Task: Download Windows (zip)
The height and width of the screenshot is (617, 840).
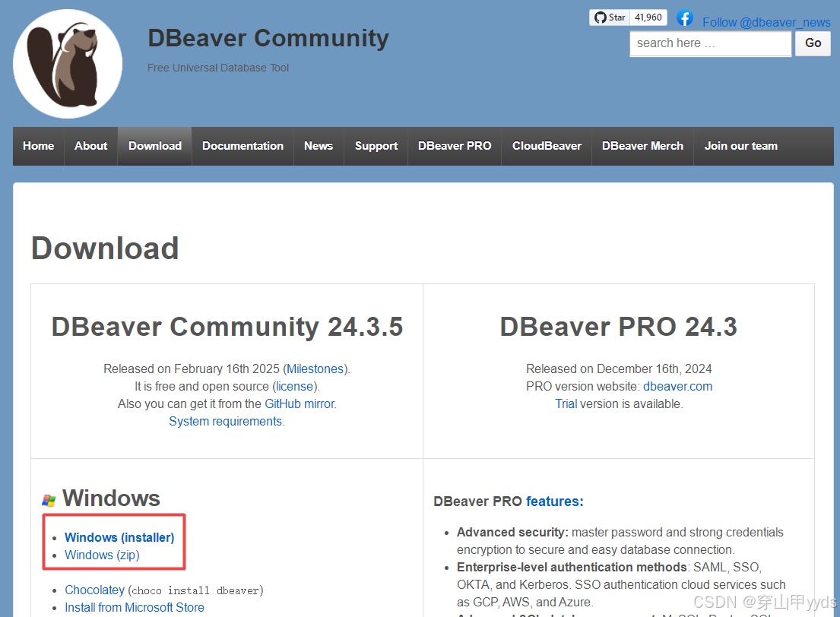Action: [102, 555]
